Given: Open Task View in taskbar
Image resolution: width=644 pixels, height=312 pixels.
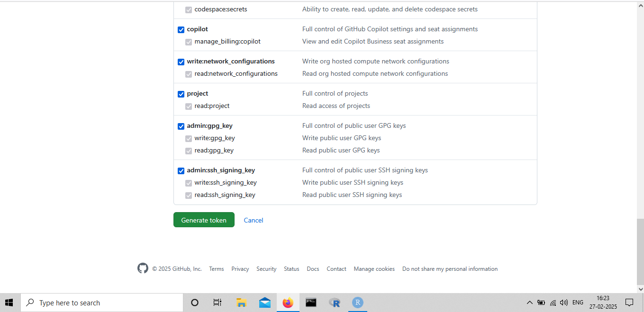Looking at the screenshot, I should (x=218, y=303).
